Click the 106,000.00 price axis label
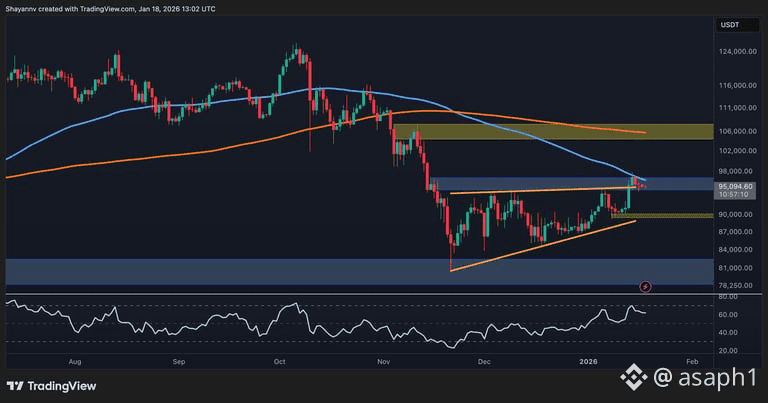 click(x=738, y=131)
